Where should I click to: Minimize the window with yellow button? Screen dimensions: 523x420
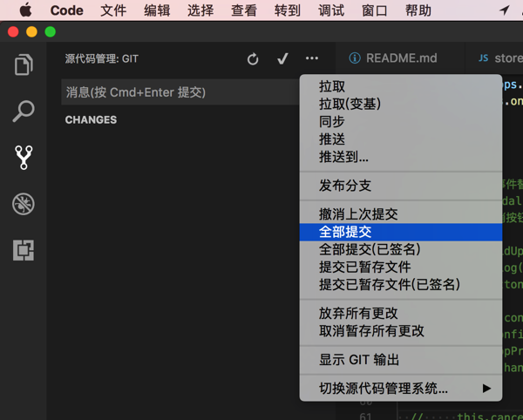click(31, 32)
